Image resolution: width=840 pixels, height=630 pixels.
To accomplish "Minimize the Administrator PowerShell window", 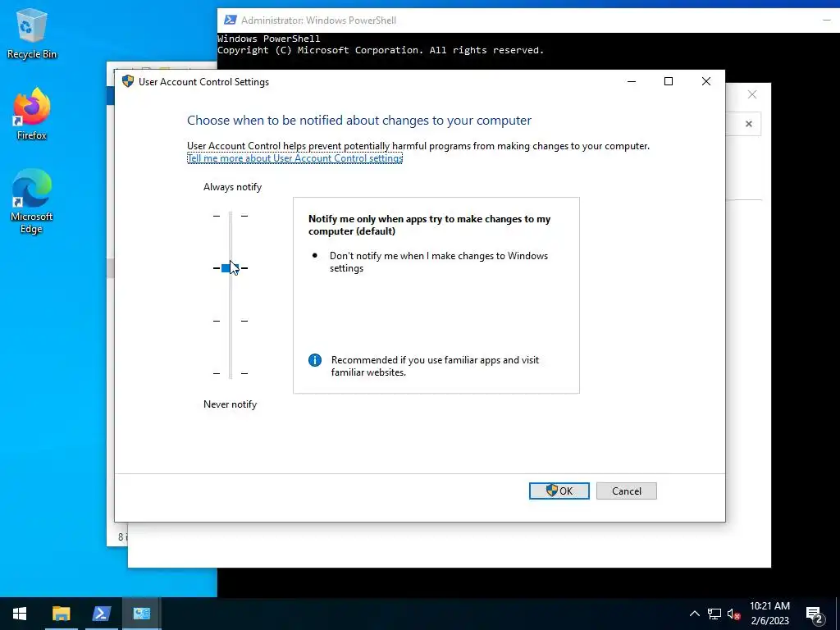I will click(826, 21).
